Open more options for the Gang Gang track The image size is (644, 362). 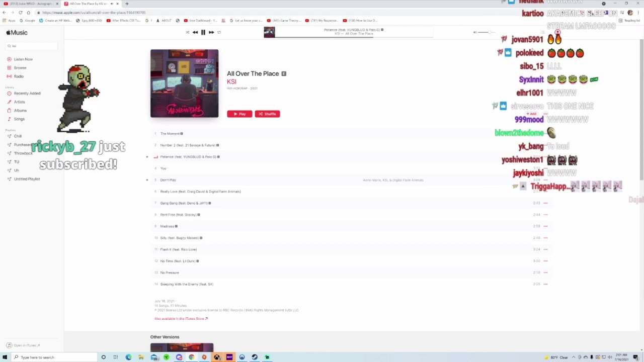point(545,203)
